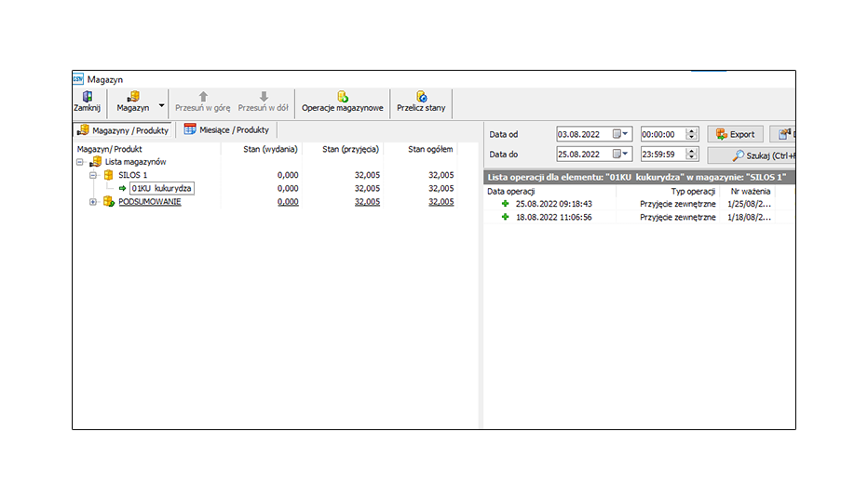This screenshot has height=486, width=868.
Task: Click the Przesuń w górę arrow icon
Action: [x=203, y=97]
